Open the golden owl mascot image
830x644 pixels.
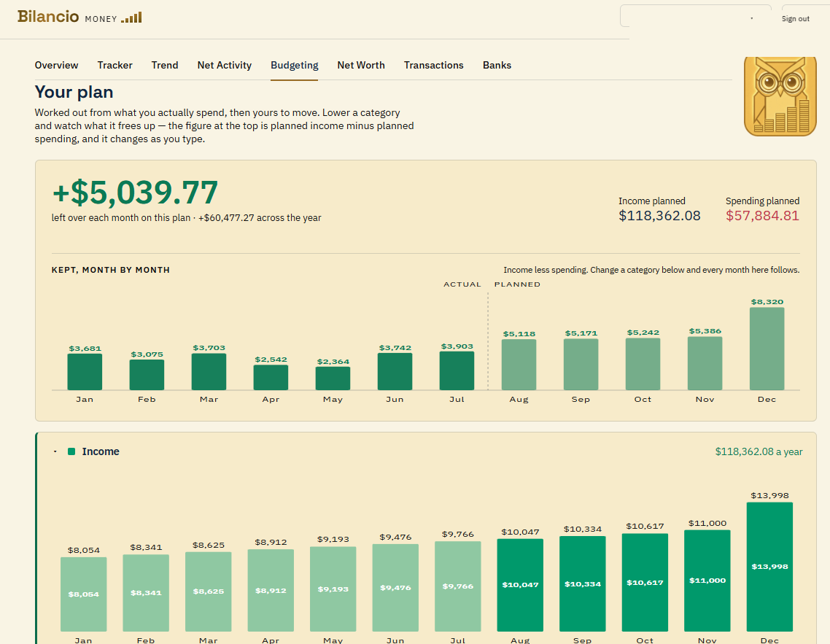[x=780, y=96]
